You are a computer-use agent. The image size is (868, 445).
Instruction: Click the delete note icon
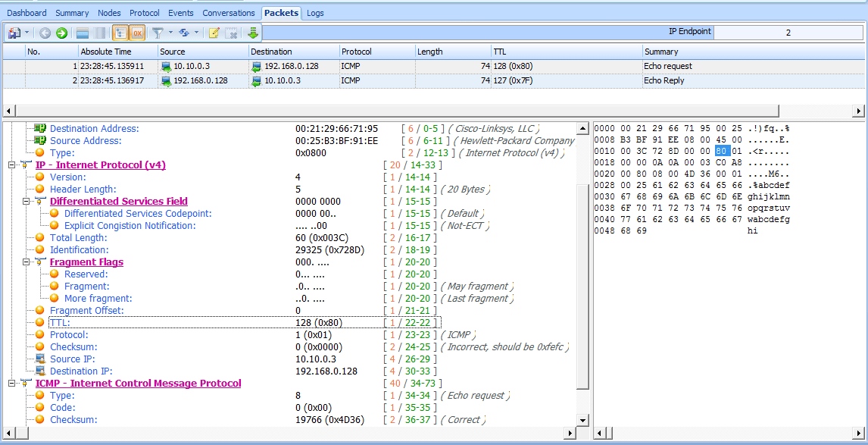(233, 33)
